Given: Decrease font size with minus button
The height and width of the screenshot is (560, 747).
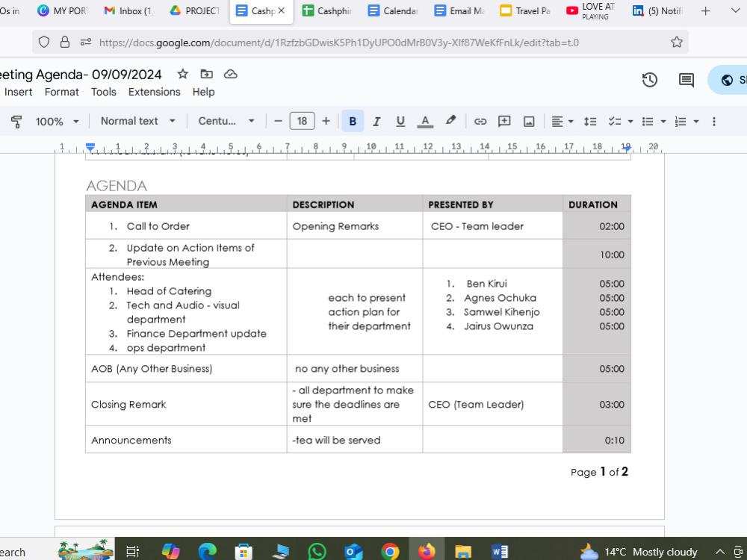Looking at the screenshot, I should click(278, 121).
